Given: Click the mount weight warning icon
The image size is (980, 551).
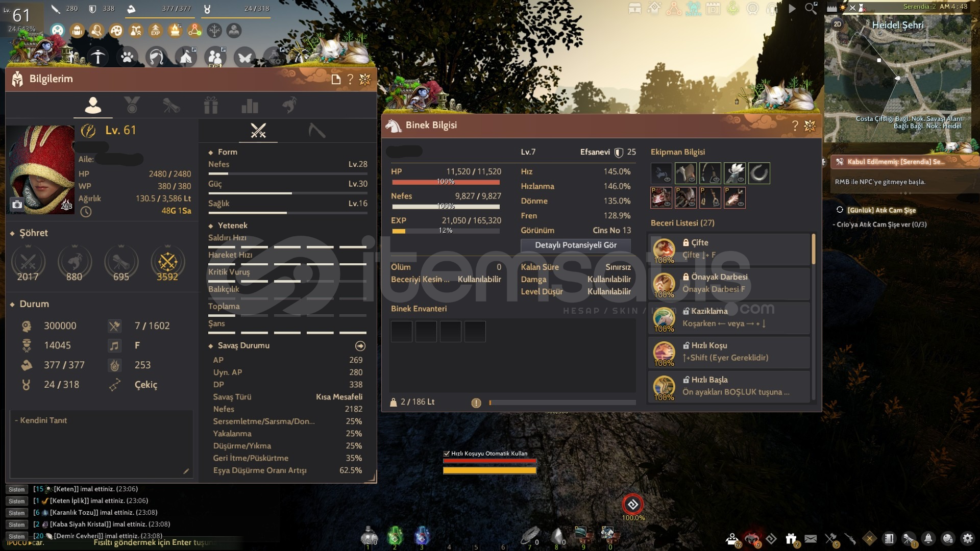Looking at the screenshot, I should (x=476, y=403).
